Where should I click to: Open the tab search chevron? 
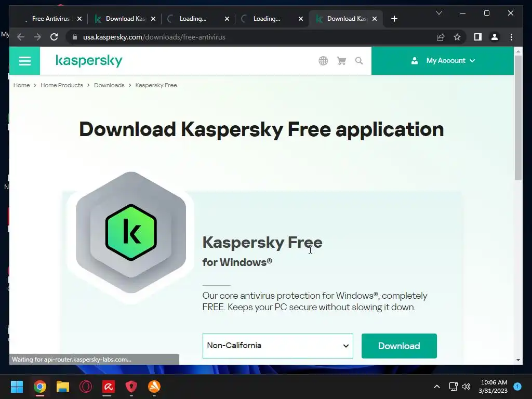pyautogui.click(x=438, y=13)
